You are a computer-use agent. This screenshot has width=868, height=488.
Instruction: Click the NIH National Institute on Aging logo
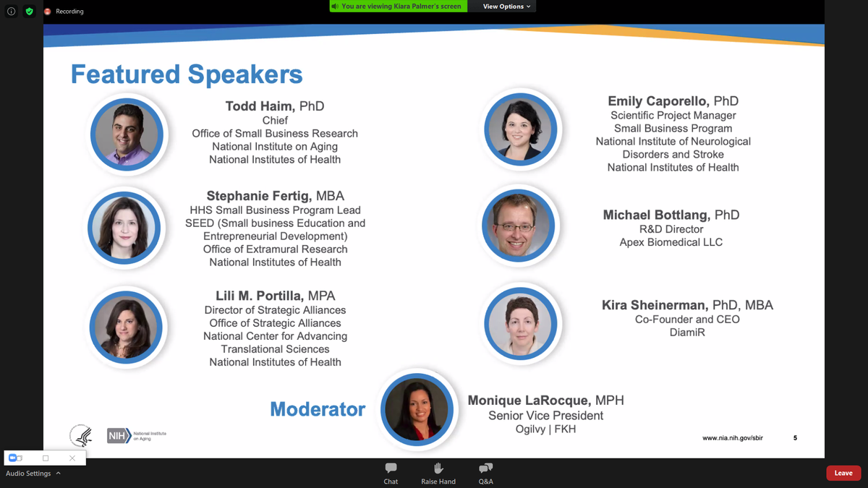(x=137, y=435)
